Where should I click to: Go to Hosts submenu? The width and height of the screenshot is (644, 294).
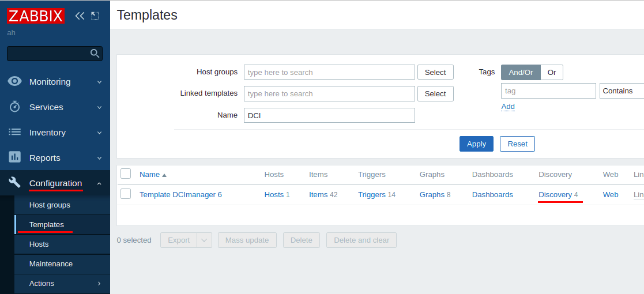pyautogui.click(x=62, y=244)
